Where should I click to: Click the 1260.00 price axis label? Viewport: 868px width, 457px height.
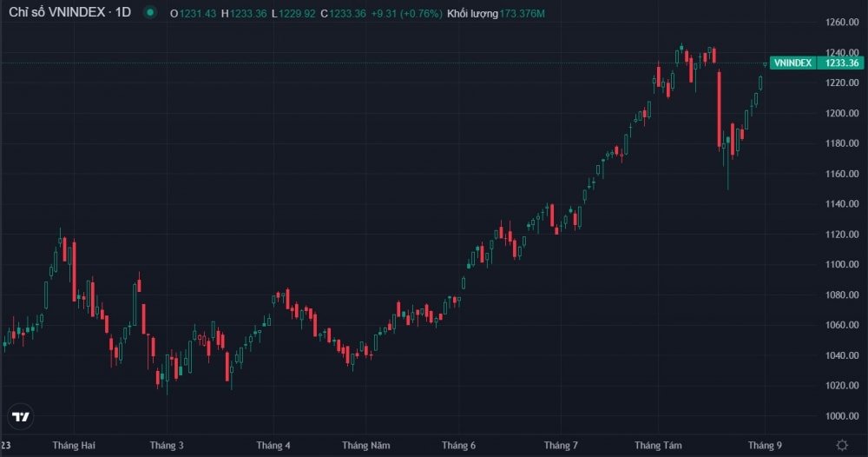pyautogui.click(x=842, y=23)
